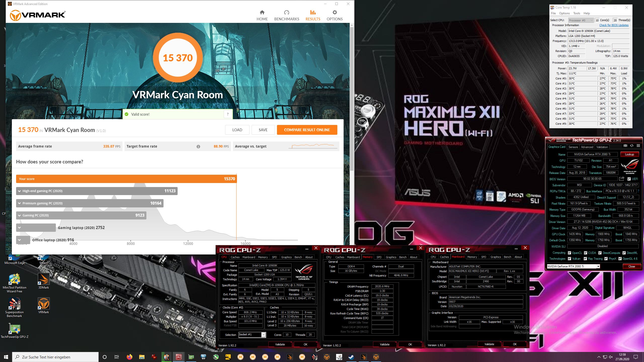
Task: Click the muted volume icon in the system tray
Action: coord(611,357)
